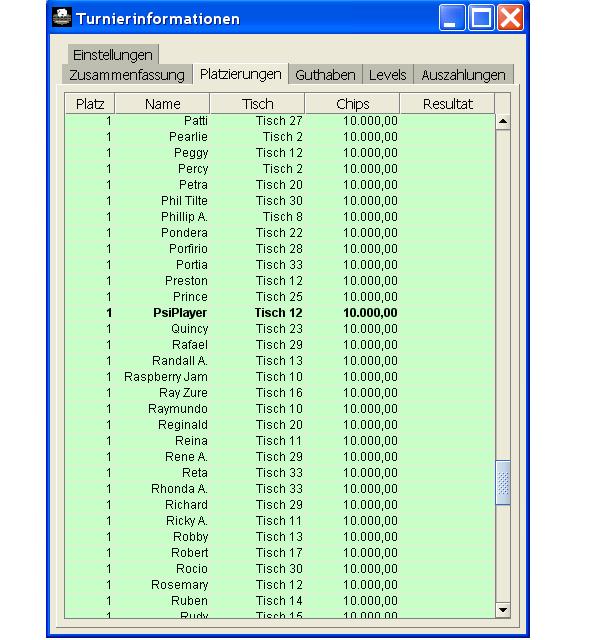591x640 pixels.
Task: Select player name Phil Tilte
Action: [184, 200]
